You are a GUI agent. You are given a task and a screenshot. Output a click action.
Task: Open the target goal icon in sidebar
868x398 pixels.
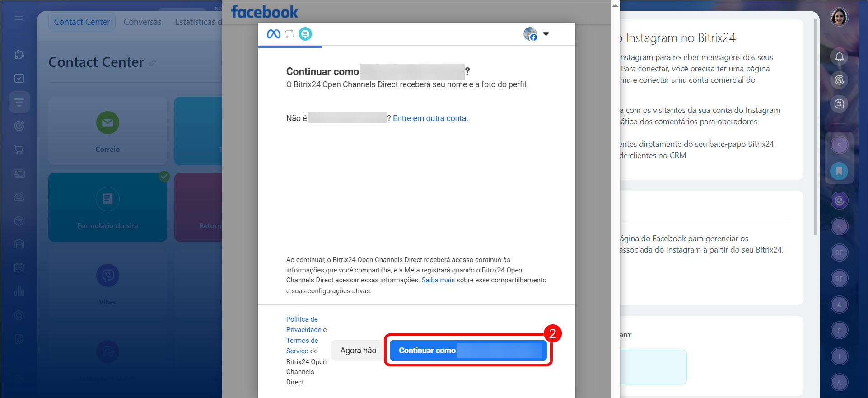click(x=19, y=126)
